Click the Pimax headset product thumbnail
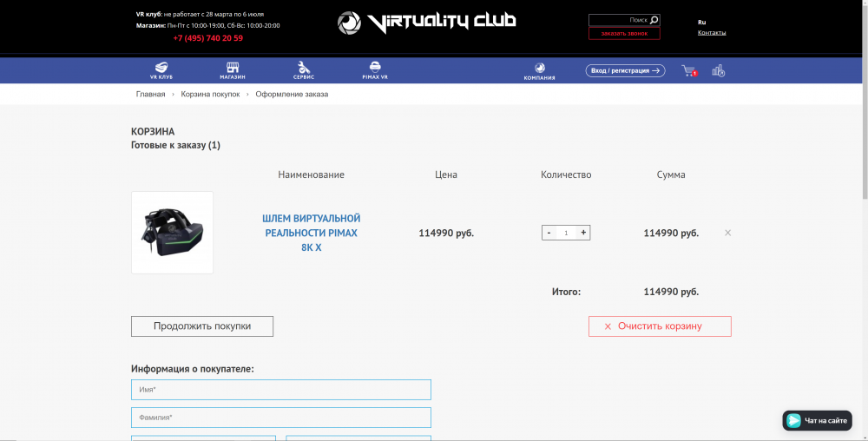This screenshot has width=868, height=441. point(172,233)
